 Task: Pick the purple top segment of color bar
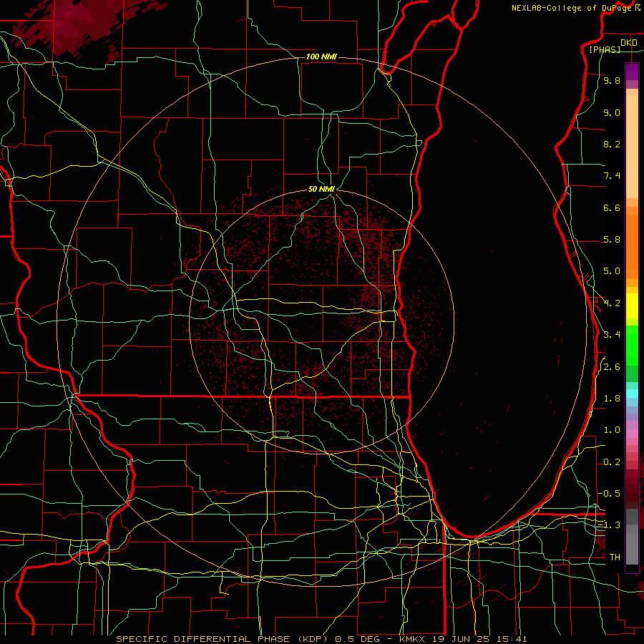[632, 72]
